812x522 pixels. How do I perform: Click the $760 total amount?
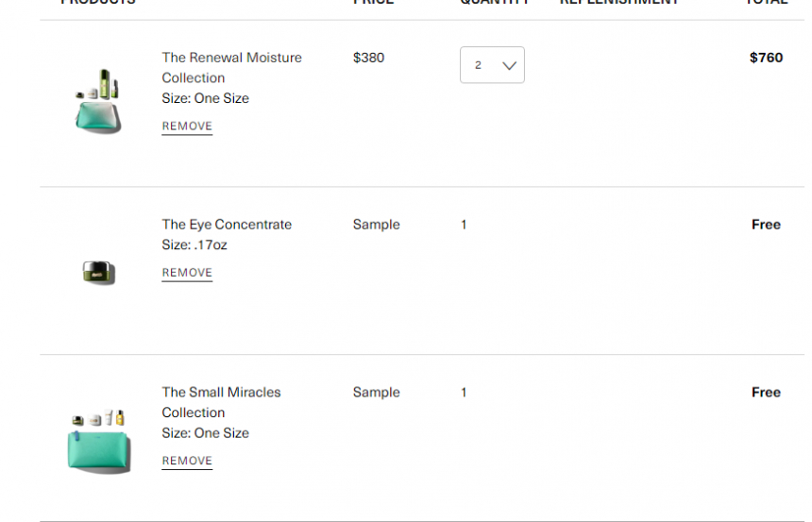click(766, 58)
